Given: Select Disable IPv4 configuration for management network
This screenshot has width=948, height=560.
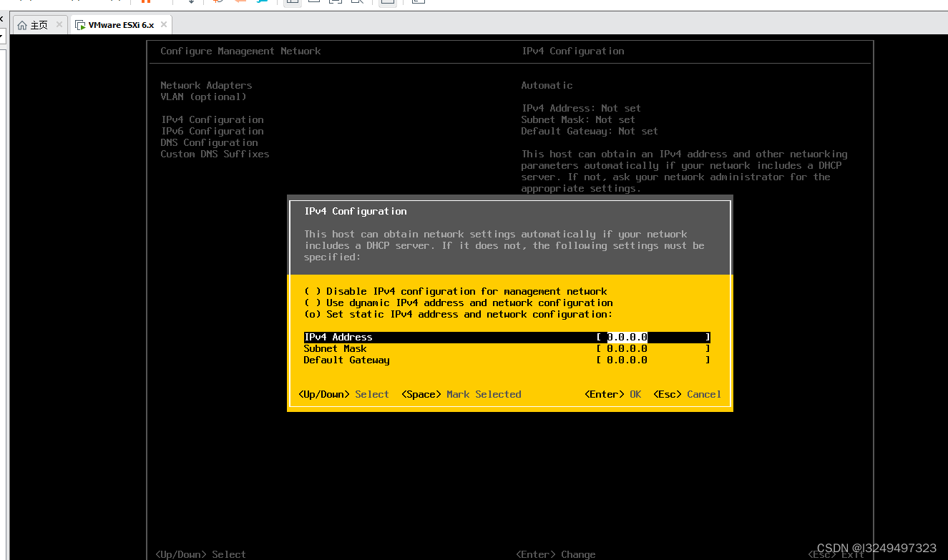Looking at the screenshot, I should [x=455, y=292].
